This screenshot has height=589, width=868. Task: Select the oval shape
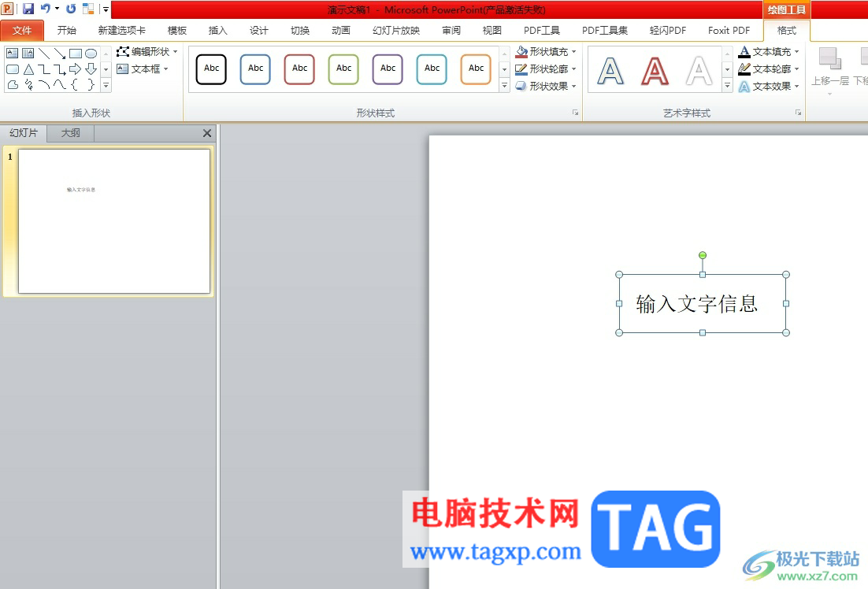click(91, 54)
